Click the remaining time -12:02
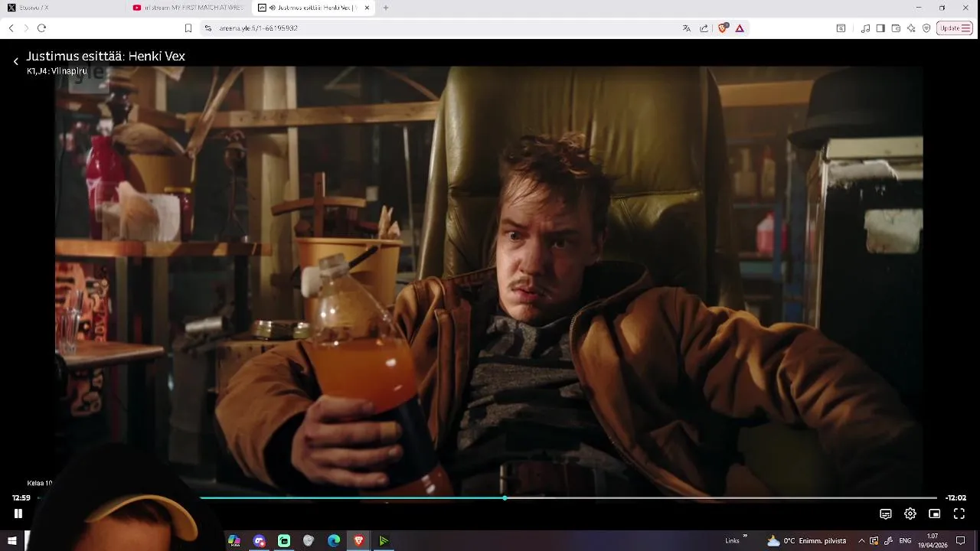This screenshot has width=980, height=551. [955, 498]
